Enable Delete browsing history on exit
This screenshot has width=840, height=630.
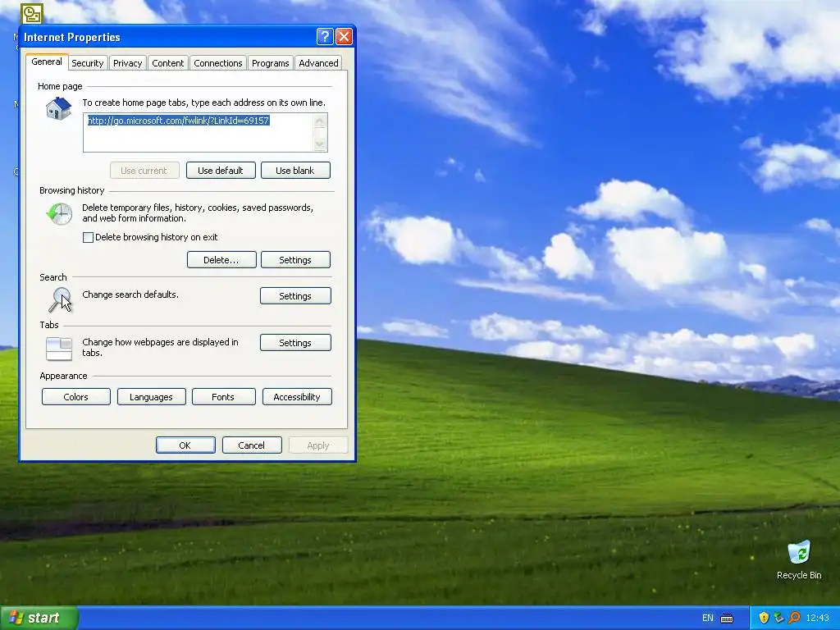click(88, 237)
